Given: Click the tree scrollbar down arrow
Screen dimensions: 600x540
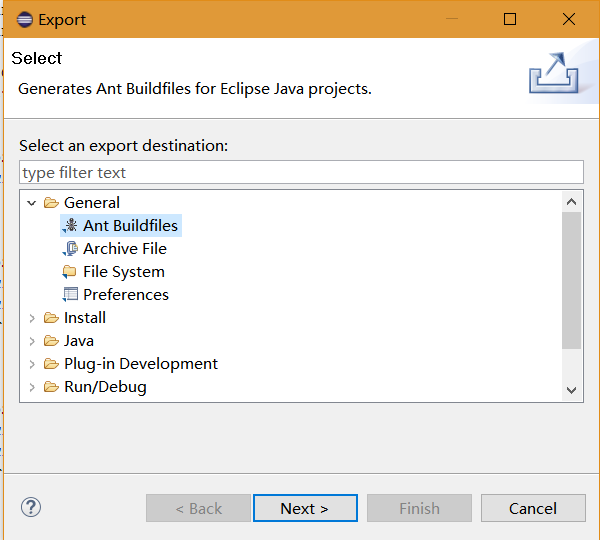Looking at the screenshot, I should (572, 390).
